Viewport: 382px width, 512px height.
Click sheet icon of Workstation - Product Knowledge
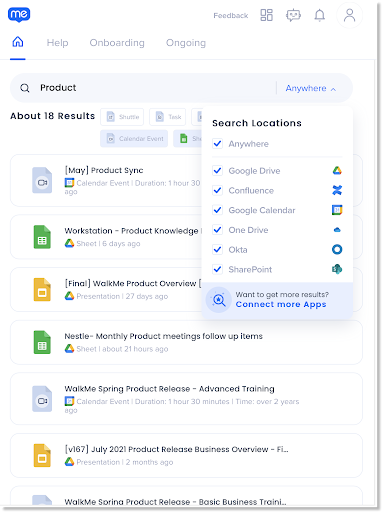coord(42,237)
